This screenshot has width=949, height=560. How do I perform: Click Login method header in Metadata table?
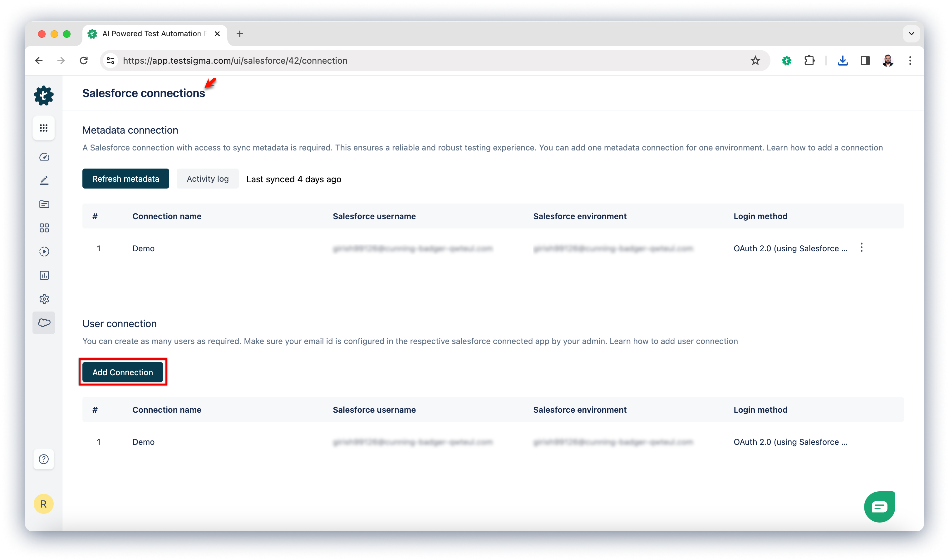[760, 216]
